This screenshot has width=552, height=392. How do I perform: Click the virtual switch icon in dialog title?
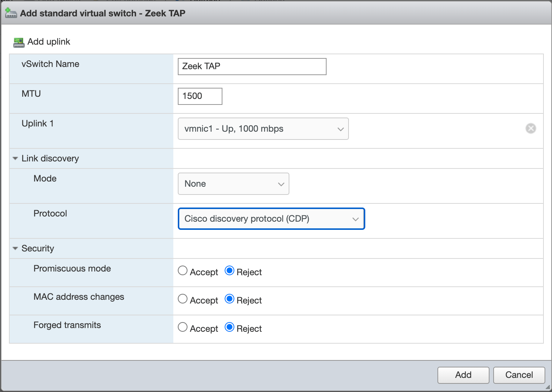[11, 13]
